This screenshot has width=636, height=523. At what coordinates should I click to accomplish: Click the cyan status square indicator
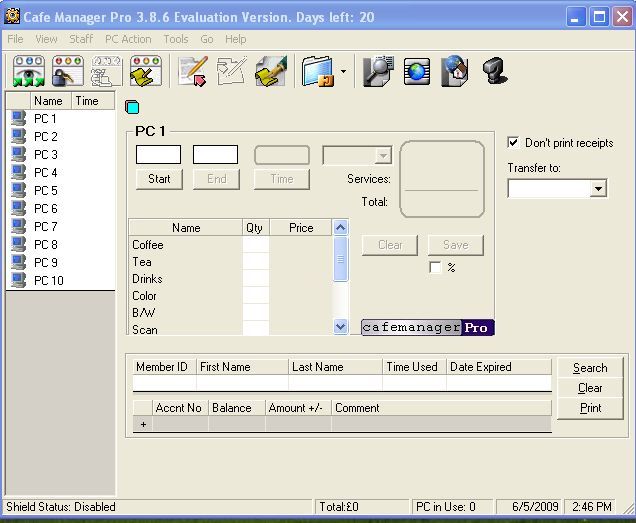tap(132, 107)
